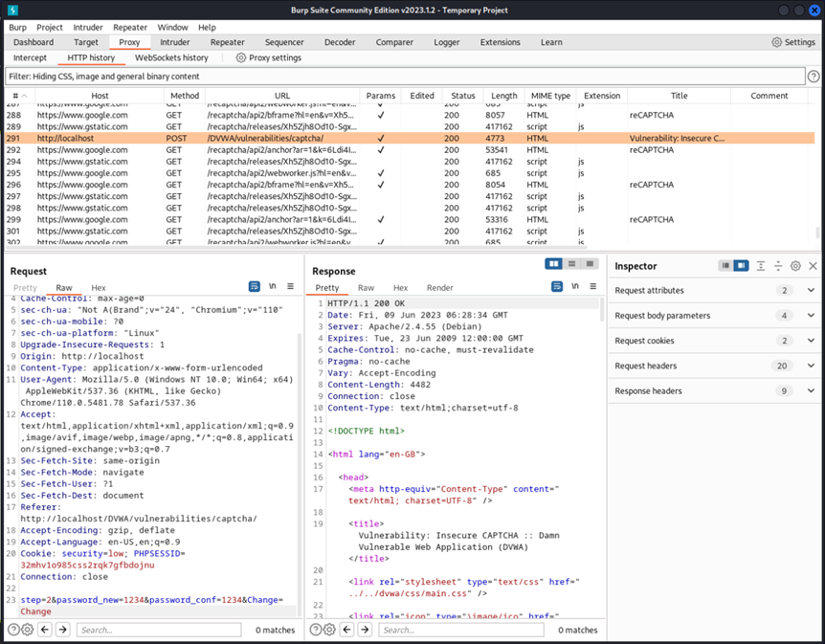Switch to the Sequencer tab
Screen dimensions: 825x644
pyautogui.click(x=284, y=42)
